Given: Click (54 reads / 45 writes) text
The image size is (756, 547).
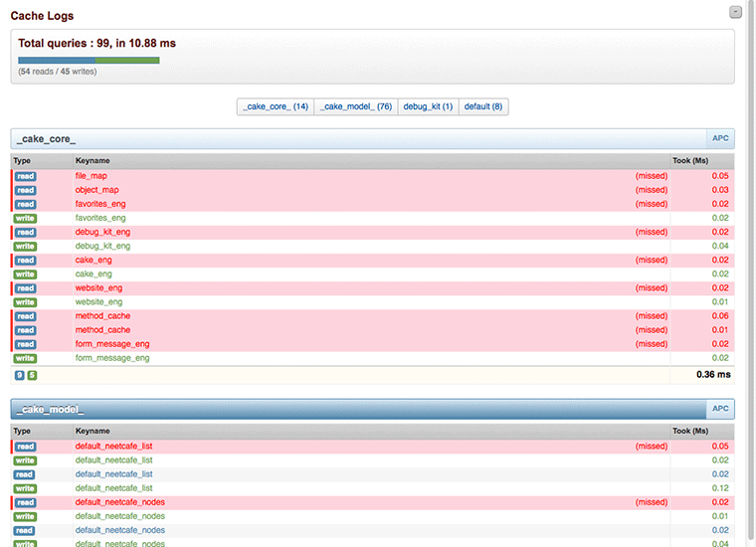Looking at the screenshot, I should (x=58, y=72).
